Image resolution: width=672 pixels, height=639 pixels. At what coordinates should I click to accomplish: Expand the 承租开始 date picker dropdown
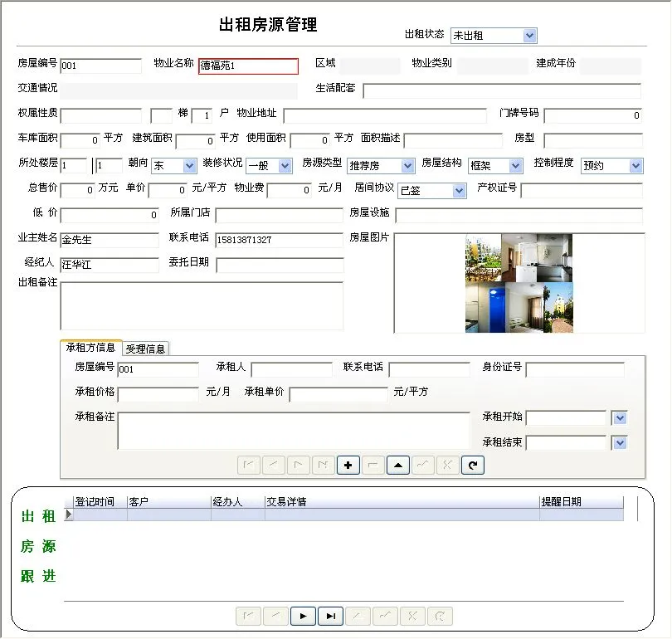click(620, 418)
